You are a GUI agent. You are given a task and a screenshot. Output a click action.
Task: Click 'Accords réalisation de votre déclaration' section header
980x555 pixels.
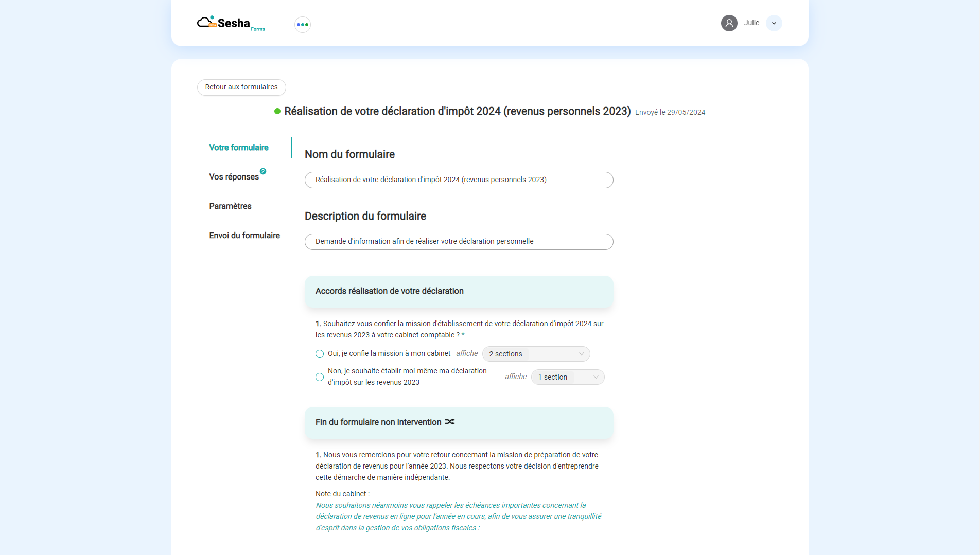(x=459, y=292)
